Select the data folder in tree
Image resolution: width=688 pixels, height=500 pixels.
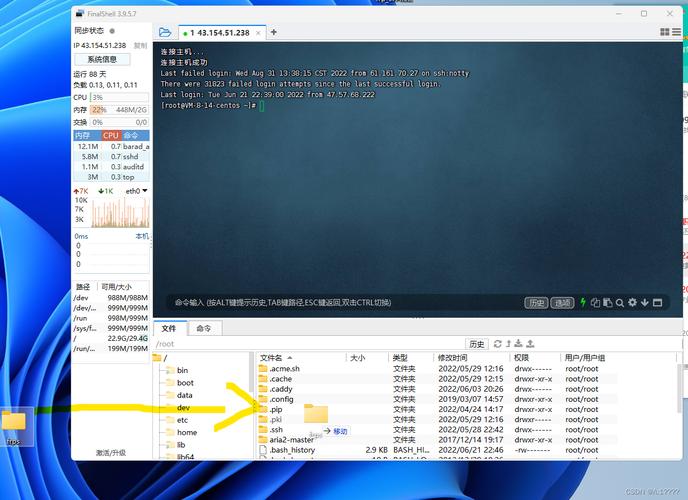[179, 395]
